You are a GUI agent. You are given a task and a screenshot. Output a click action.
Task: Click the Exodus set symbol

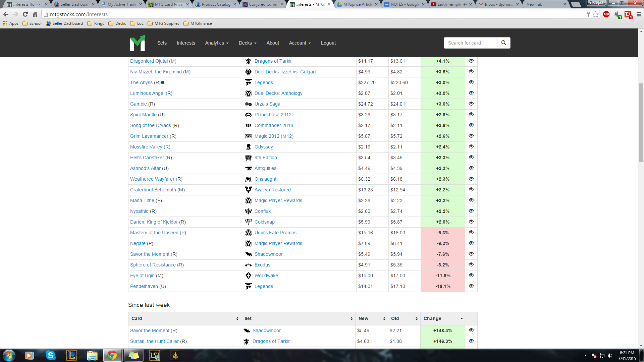[248, 265]
